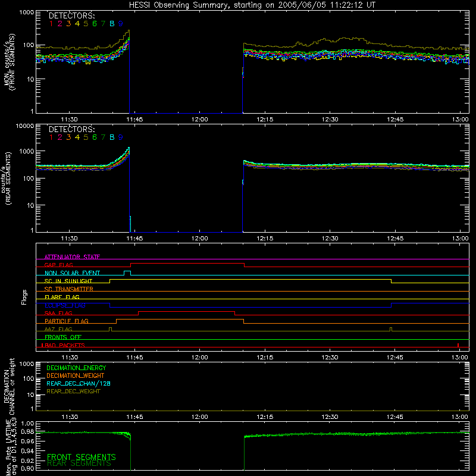This screenshot has height=476, width=476.
Task: Select the FRONTS_OFF flag label
Action: coord(63,337)
